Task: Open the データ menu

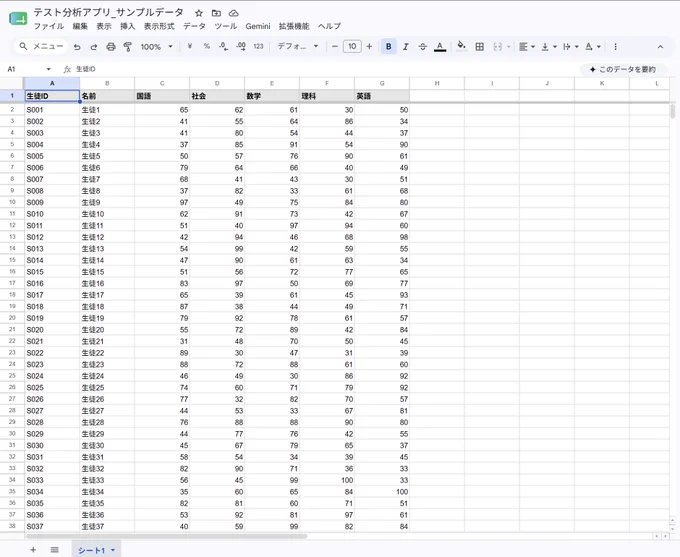Action: tap(194, 26)
